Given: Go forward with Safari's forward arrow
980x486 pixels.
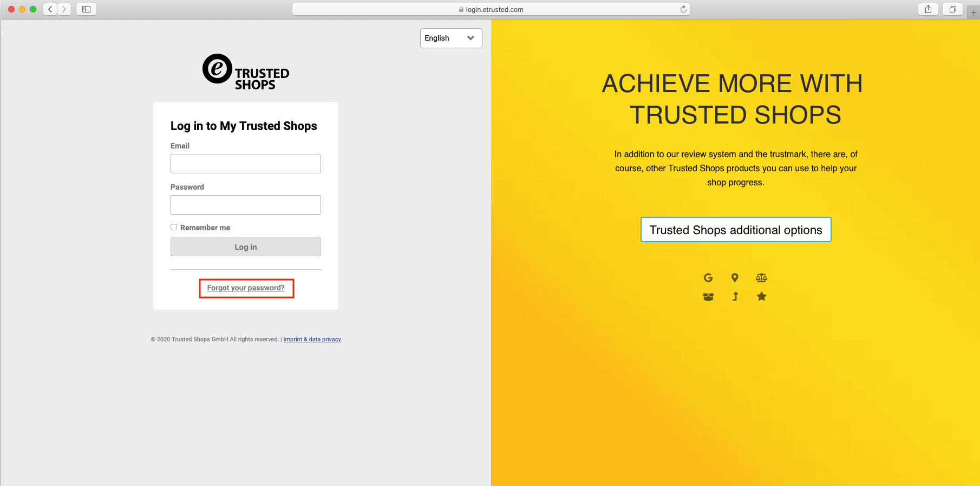Looking at the screenshot, I should pyautogui.click(x=64, y=9).
